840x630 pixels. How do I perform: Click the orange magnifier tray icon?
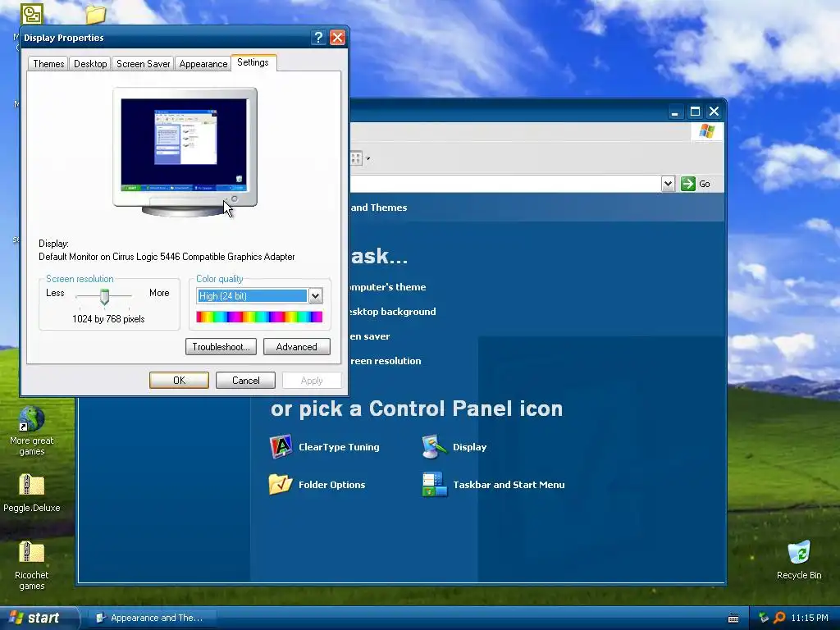[779, 618]
